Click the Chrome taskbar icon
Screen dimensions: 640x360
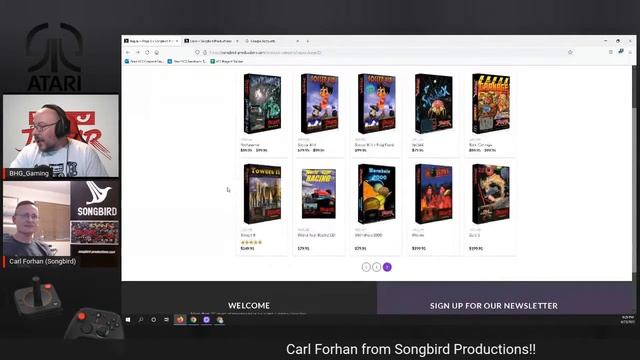coord(193,320)
